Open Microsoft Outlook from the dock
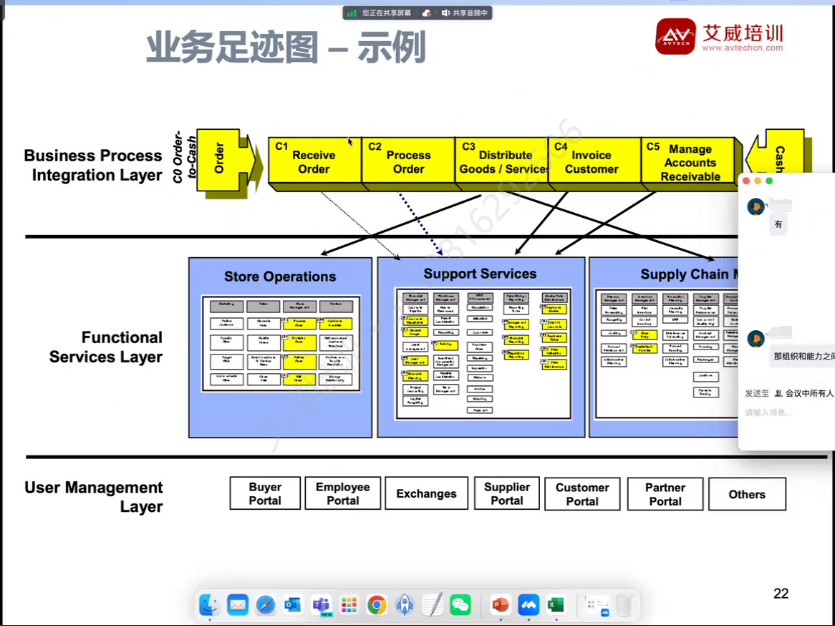Screen dimensions: 835x626 [x=290, y=605]
